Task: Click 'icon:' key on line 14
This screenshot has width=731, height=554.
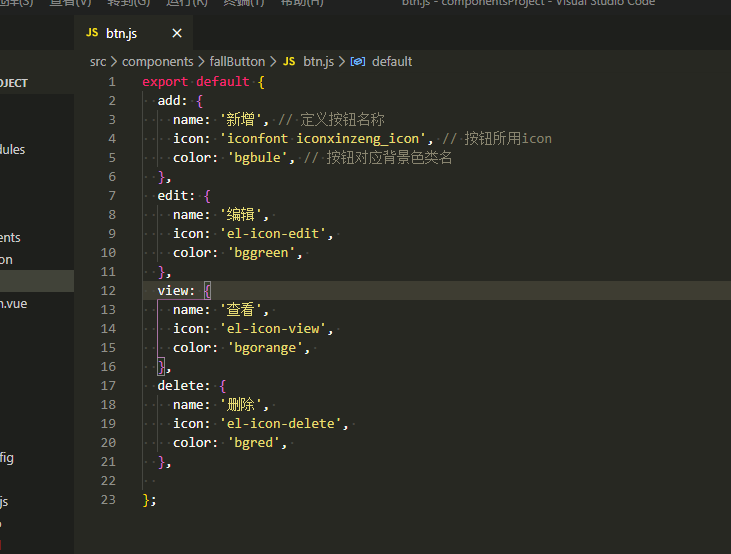Action: pyautogui.click(x=191, y=329)
